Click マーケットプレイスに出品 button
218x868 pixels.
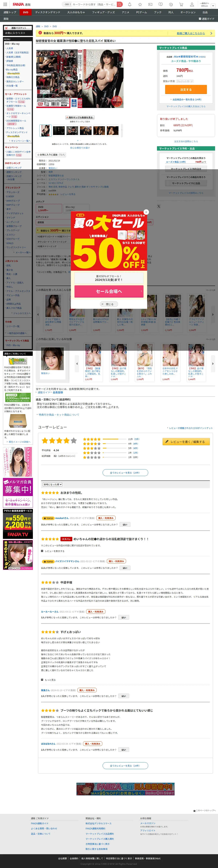186,183
